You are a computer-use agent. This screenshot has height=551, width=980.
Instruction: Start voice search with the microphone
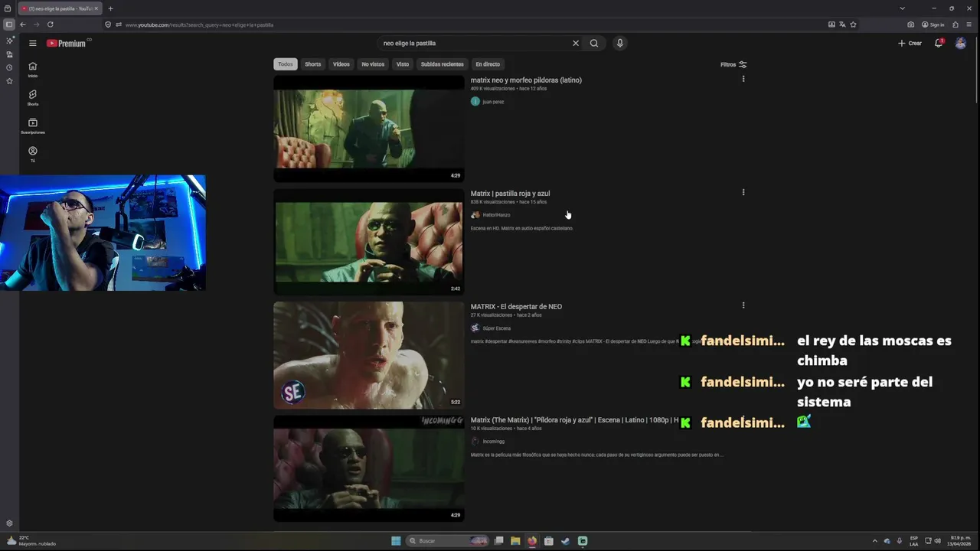[x=620, y=43]
